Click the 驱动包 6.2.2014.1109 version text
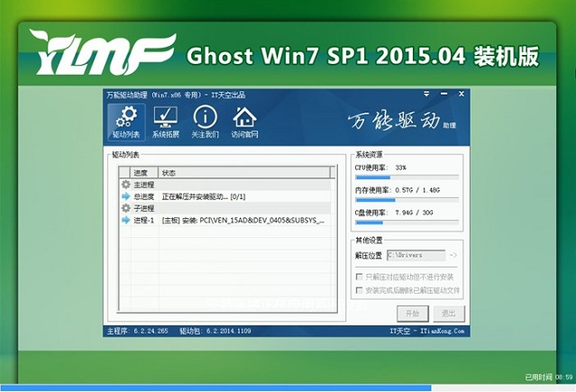The image size is (576, 392). click(x=215, y=331)
